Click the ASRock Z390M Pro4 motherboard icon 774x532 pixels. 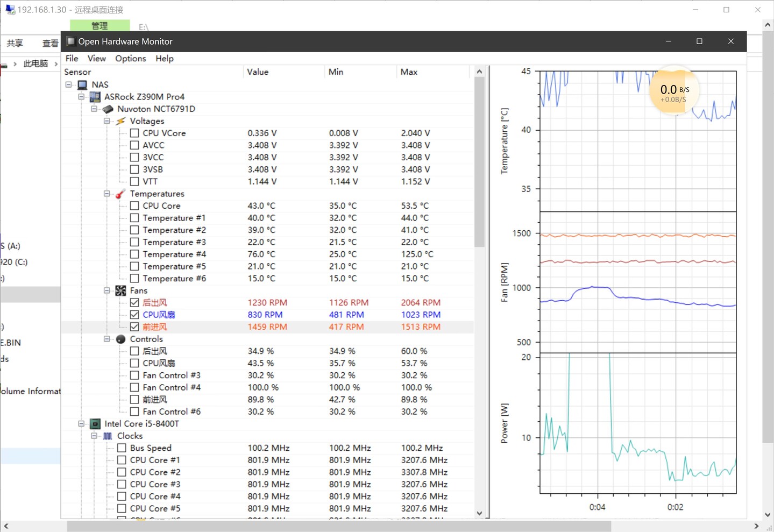pyautogui.click(x=95, y=97)
